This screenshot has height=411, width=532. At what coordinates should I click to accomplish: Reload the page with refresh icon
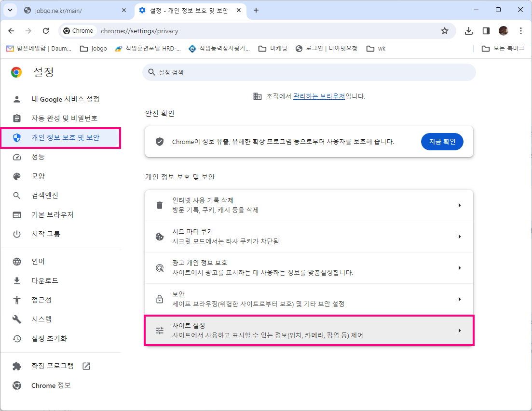(46, 31)
